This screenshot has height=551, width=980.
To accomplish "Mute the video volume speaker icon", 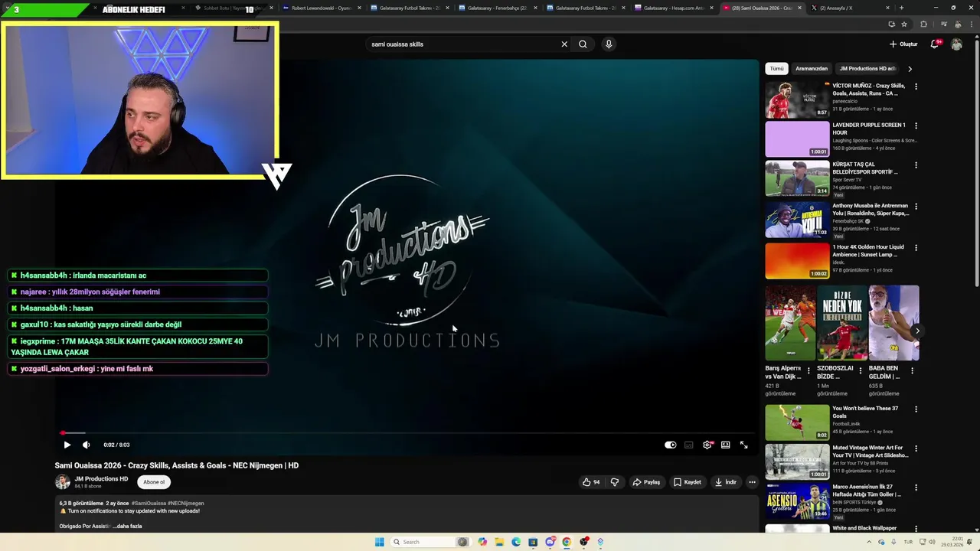I will click(x=86, y=445).
